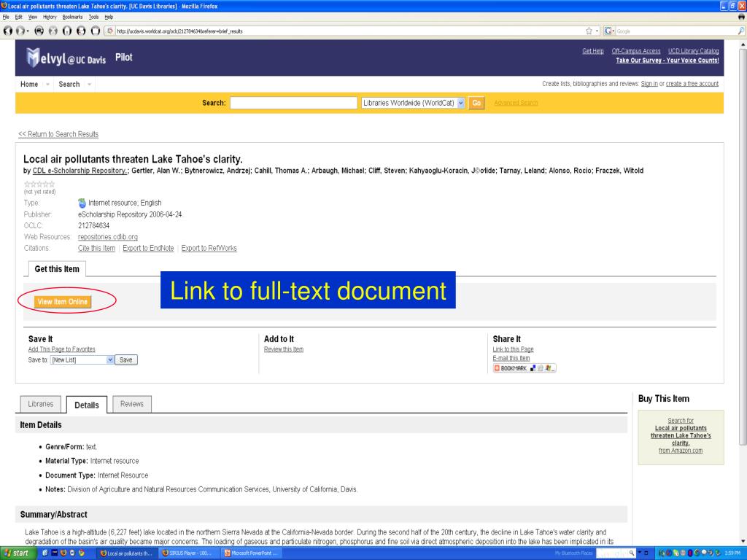Click the Save button next to Save to
Image resolution: width=747 pixels, height=560 pixels.
click(x=125, y=360)
